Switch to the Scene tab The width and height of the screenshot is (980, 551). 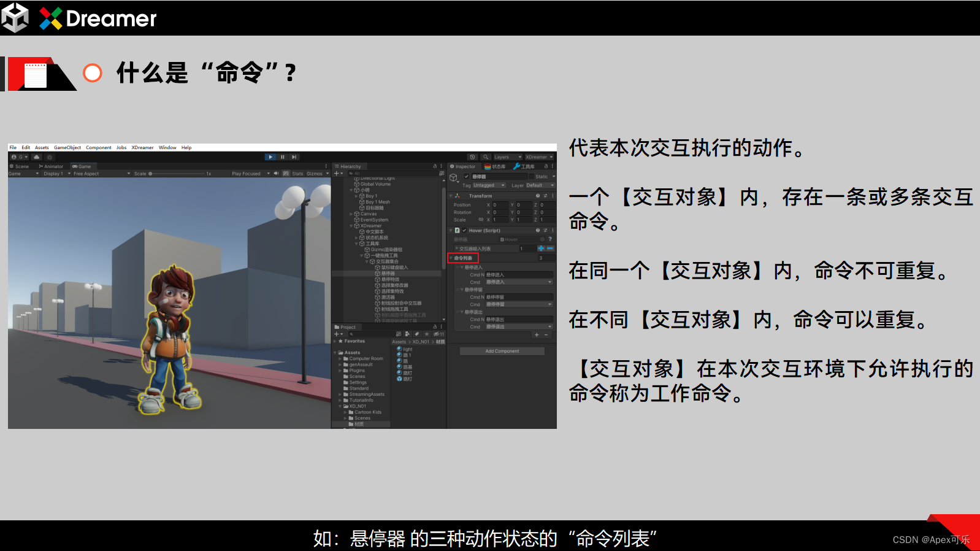point(20,166)
